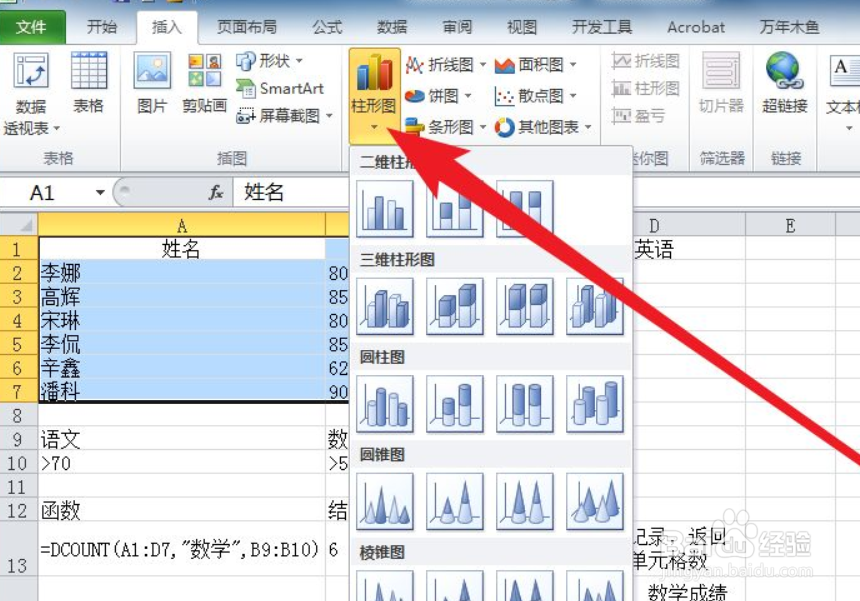The image size is (860, 601).
Task: Insert a 切片器 slicer
Action: [720, 85]
